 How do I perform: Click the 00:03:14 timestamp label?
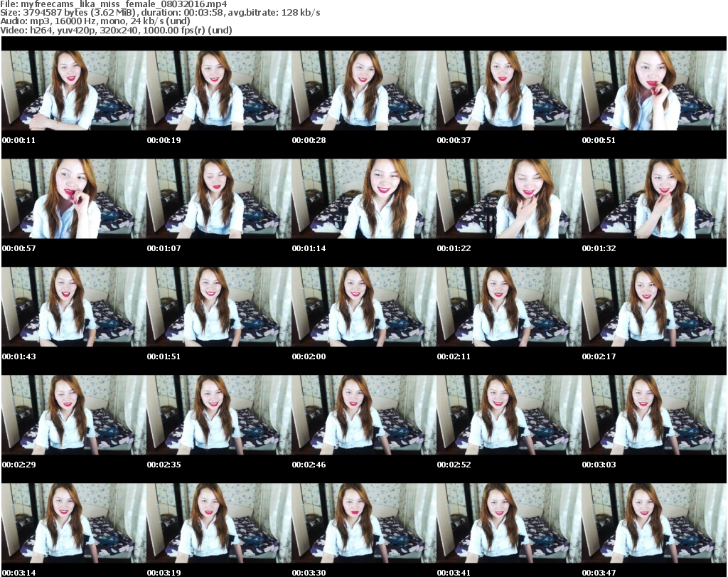point(18,573)
